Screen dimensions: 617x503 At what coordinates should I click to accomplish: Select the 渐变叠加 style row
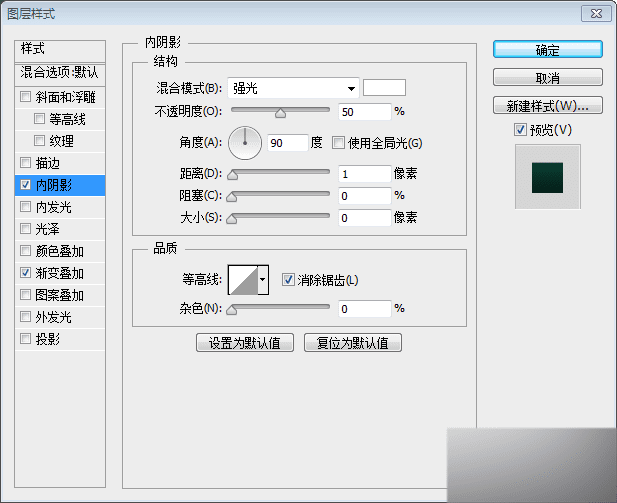(x=60, y=273)
